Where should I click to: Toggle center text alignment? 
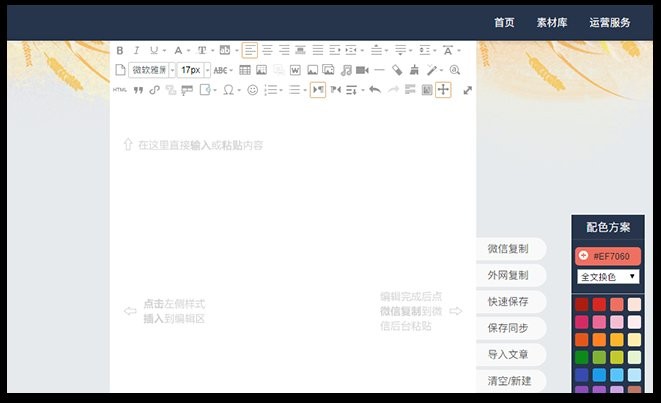pos(267,50)
